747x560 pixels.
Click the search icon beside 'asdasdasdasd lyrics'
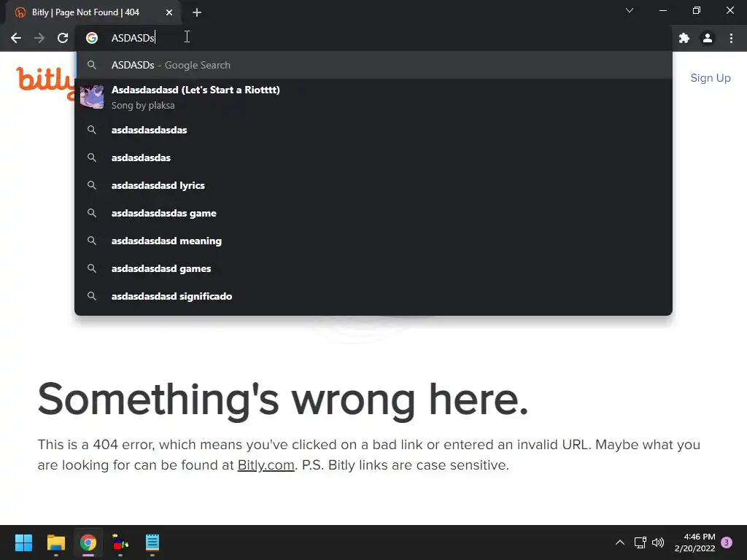point(92,185)
